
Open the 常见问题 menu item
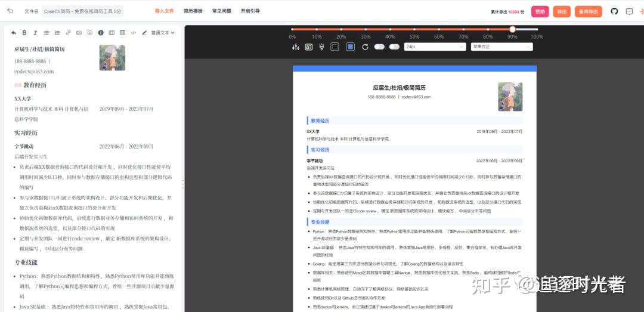222,11
